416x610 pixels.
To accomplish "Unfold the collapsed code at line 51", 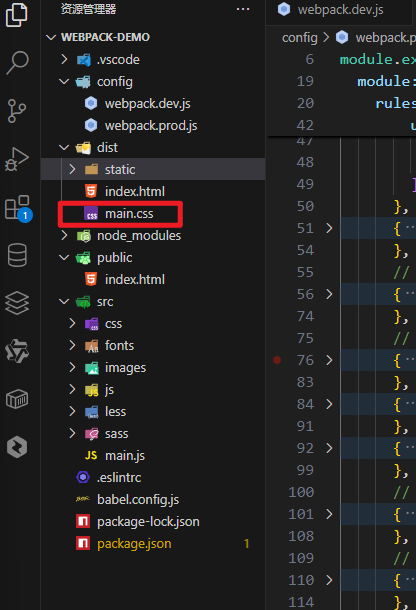I will [x=329, y=228].
